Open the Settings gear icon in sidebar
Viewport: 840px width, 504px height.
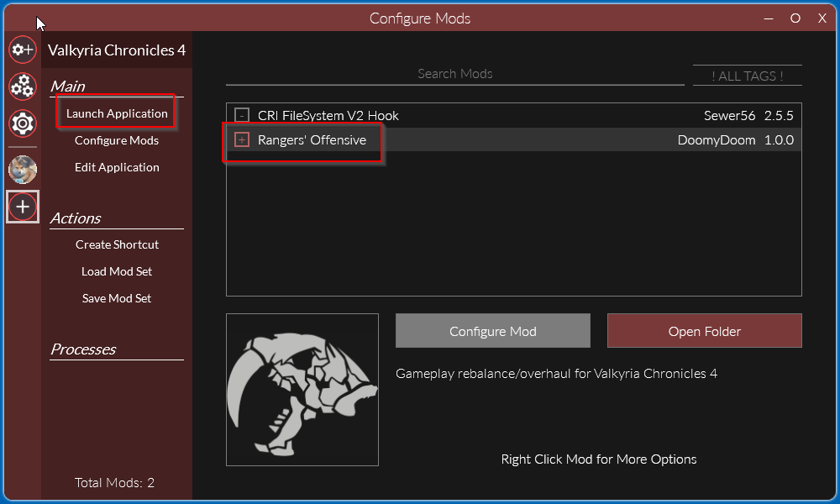click(x=23, y=123)
